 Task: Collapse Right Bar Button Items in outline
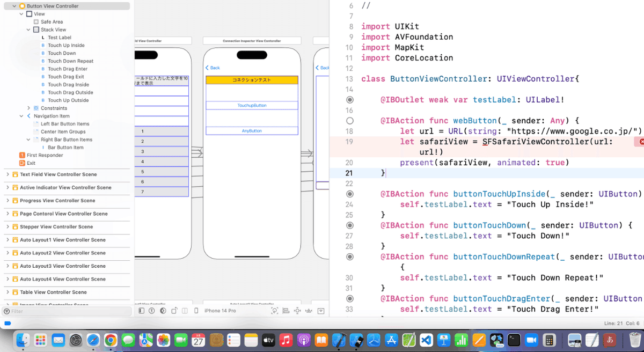coord(28,140)
